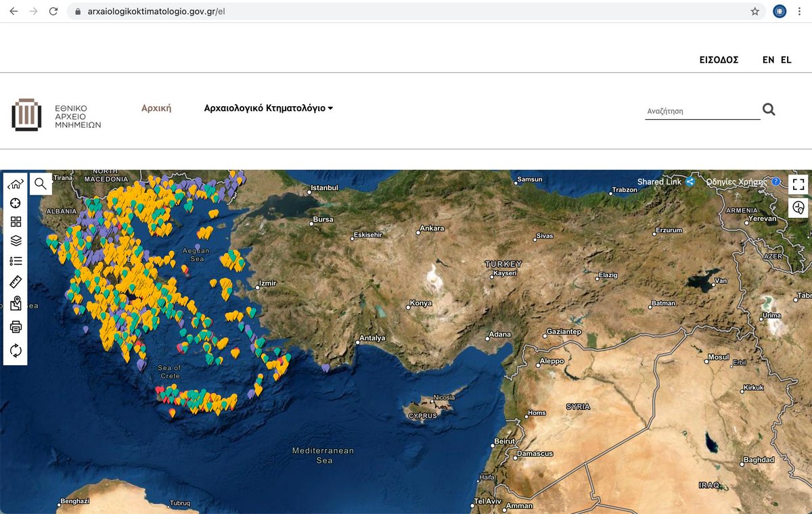812x514 pixels.
Task: Open the time-location history tool
Action: click(x=798, y=208)
